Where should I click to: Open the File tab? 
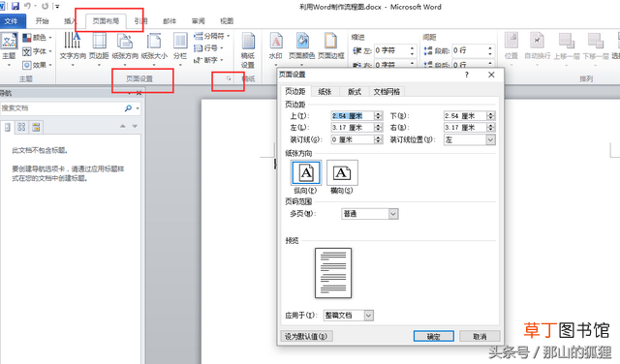(x=12, y=21)
